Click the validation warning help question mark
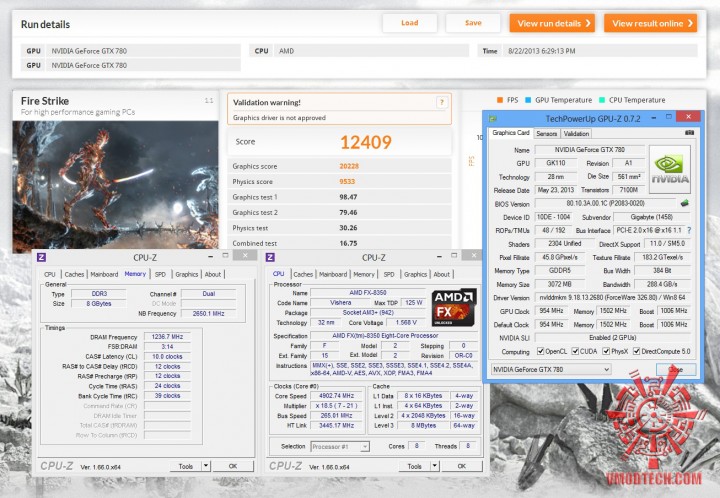The image size is (720, 498). pos(442,102)
